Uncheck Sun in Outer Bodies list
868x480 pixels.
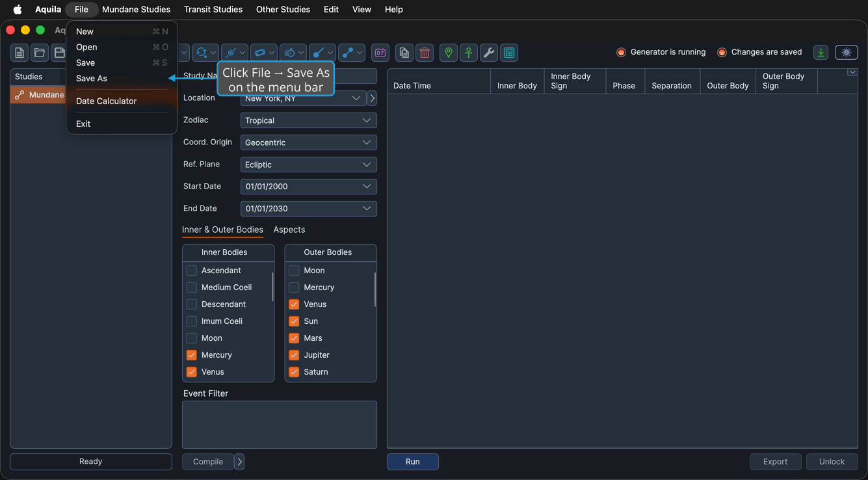294,321
